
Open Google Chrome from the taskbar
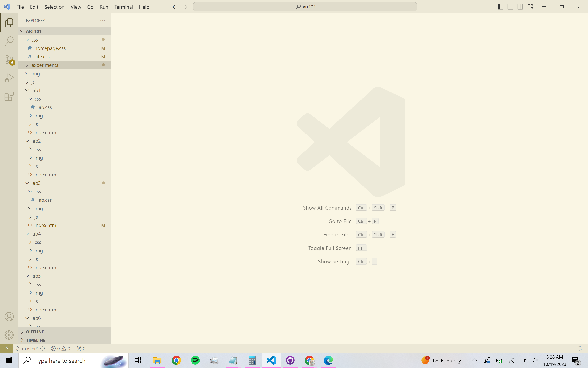click(x=176, y=360)
